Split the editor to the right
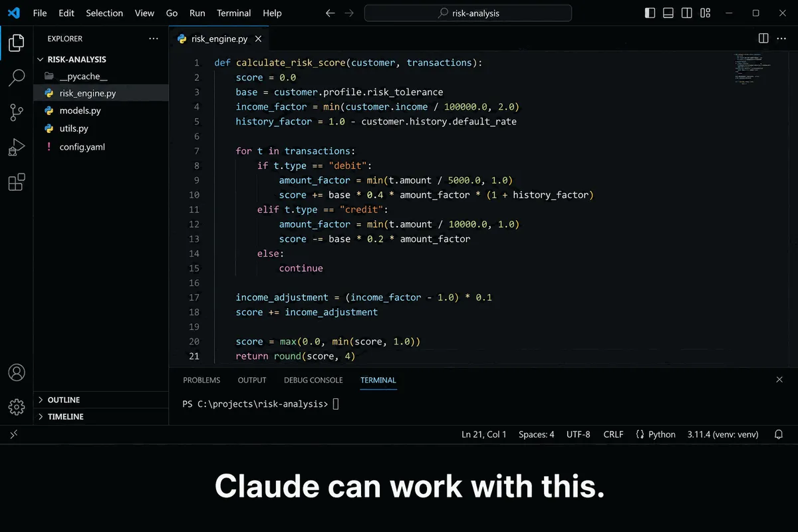 pyautogui.click(x=763, y=39)
